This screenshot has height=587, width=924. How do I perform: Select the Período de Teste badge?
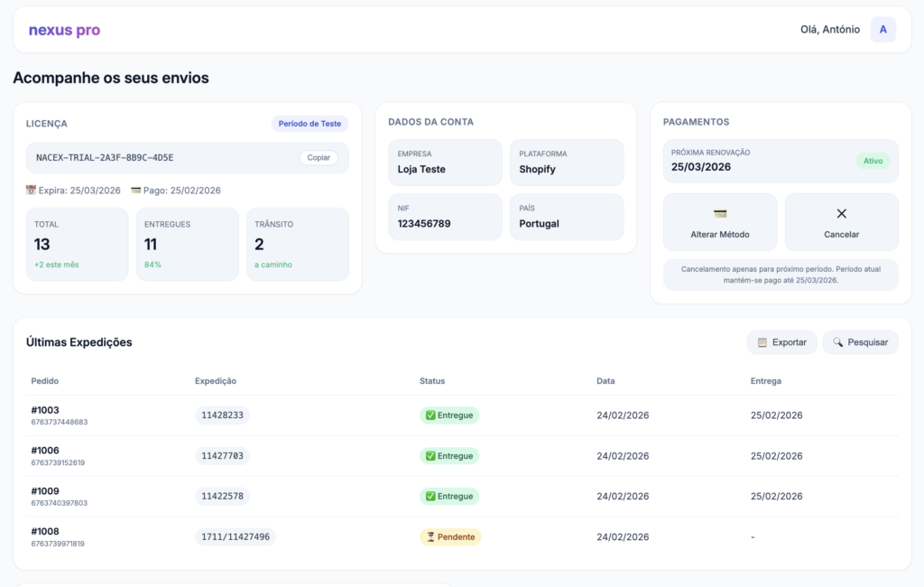tap(310, 124)
